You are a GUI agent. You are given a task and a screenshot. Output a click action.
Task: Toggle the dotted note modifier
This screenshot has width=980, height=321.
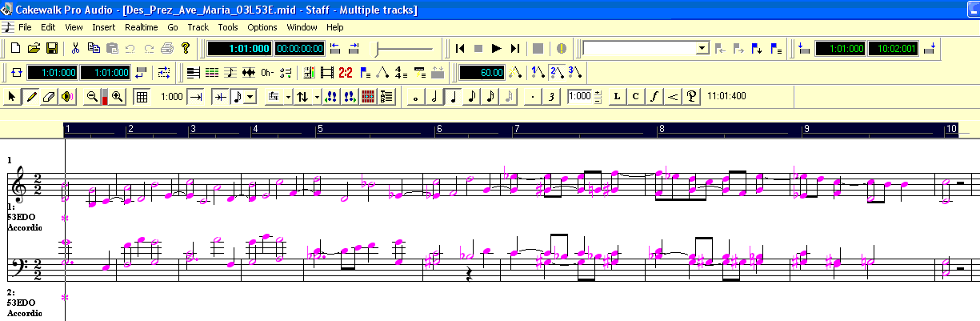pos(534,97)
